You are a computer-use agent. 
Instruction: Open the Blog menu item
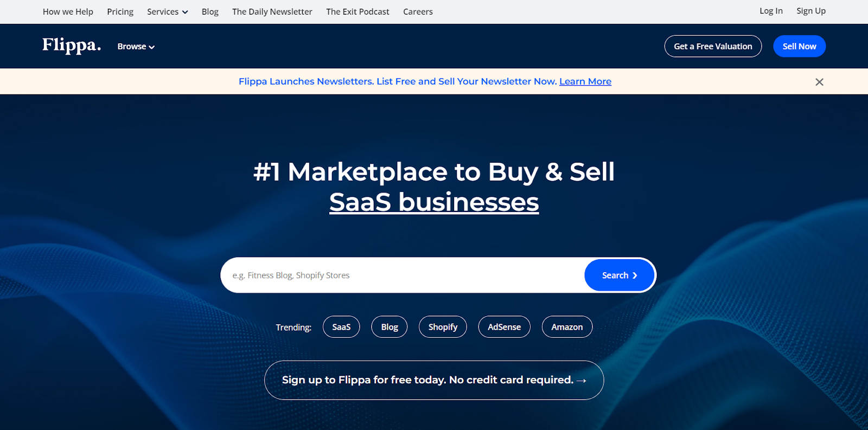click(210, 12)
